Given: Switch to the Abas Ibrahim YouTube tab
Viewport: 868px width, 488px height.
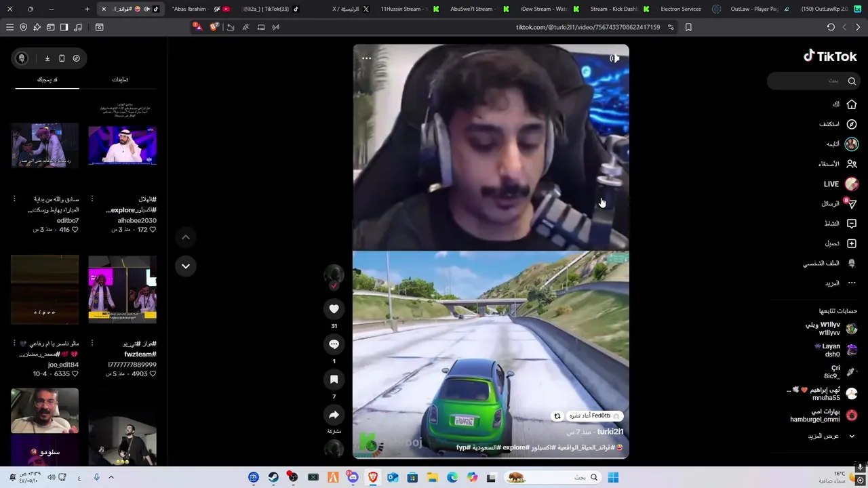Looking at the screenshot, I should (x=200, y=9).
